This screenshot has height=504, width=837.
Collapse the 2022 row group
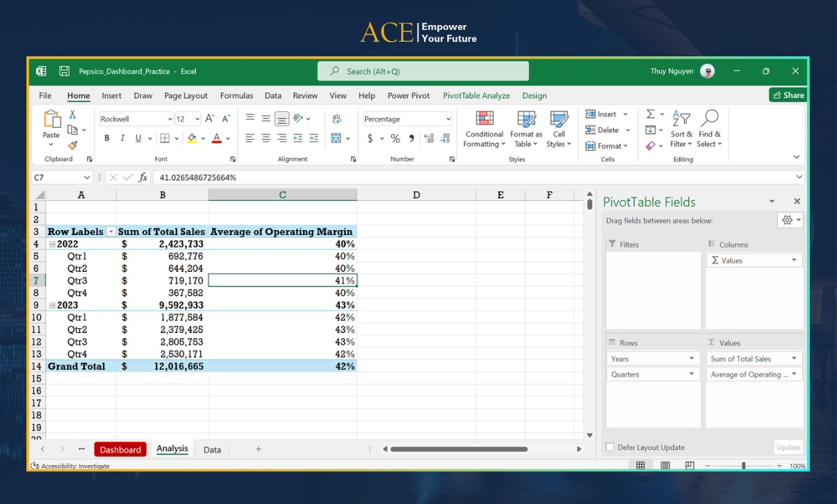pyautogui.click(x=52, y=244)
